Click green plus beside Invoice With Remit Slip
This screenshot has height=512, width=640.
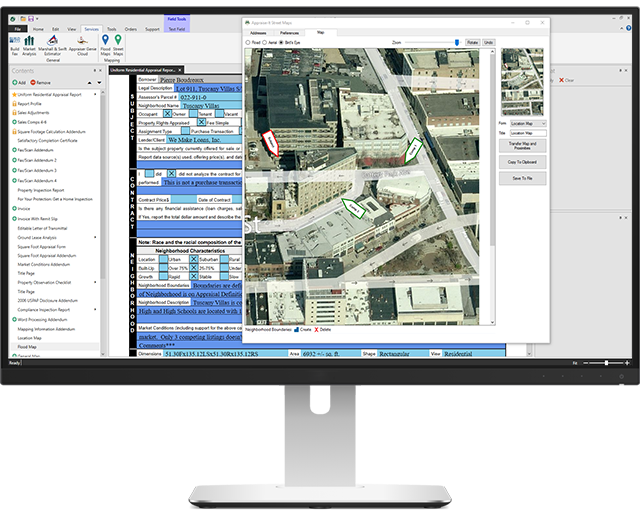(14, 219)
